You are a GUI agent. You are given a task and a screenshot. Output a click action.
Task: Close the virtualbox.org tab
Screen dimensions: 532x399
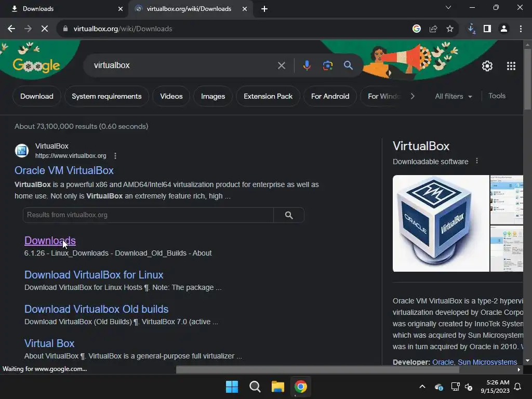pyautogui.click(x=245, y=9)
